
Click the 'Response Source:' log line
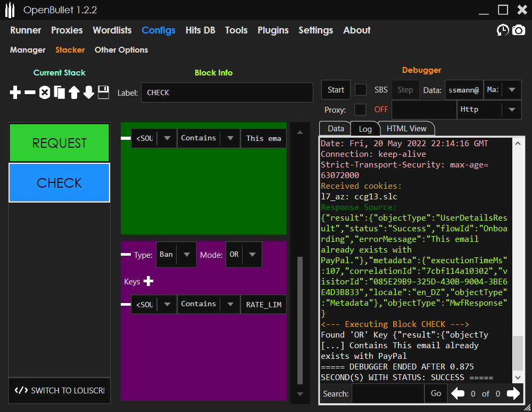coord(359,207)
